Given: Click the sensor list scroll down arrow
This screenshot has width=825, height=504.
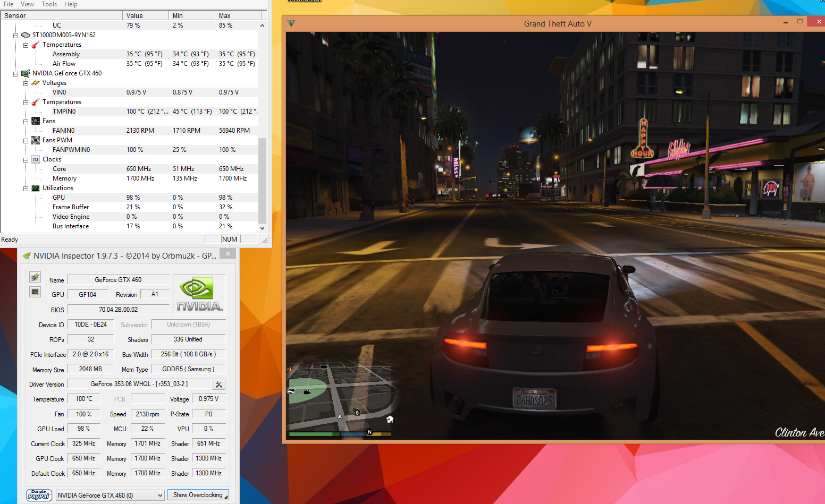Looking at the screenshot, I should click(262, 228).
